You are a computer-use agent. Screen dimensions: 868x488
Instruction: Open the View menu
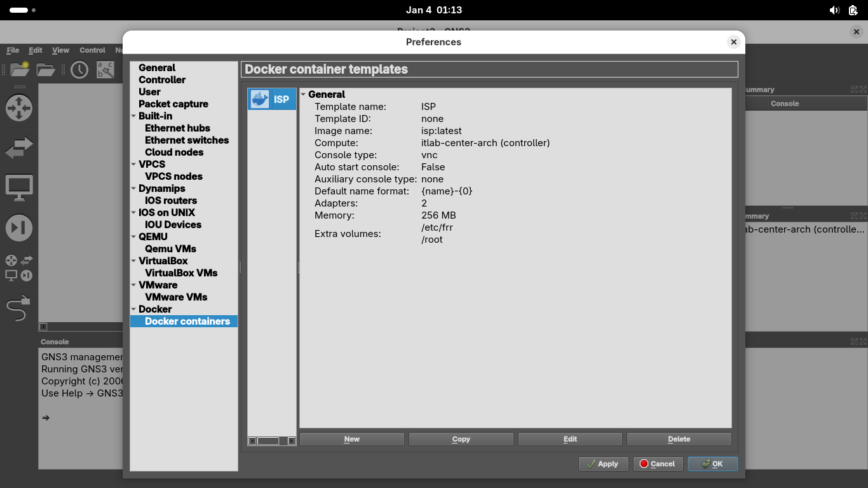(60, 50)
